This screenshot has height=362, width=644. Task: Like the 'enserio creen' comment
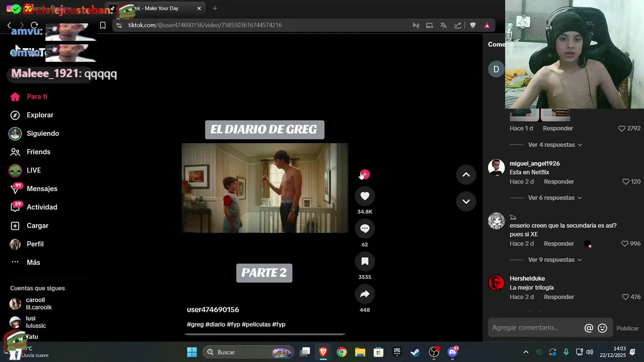click(625, 243)
